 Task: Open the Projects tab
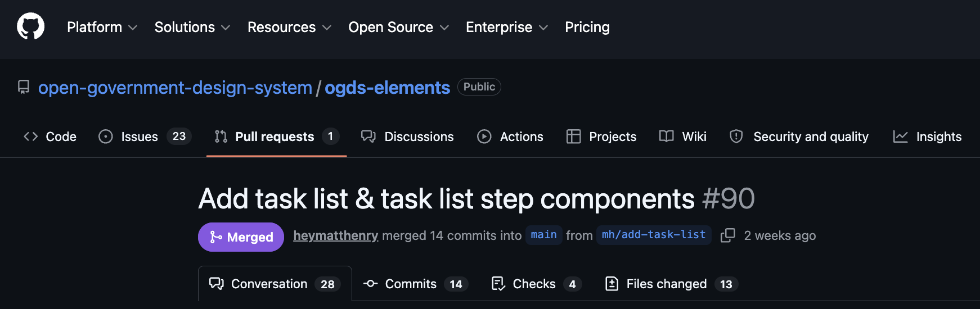click(x=601, y=137)
